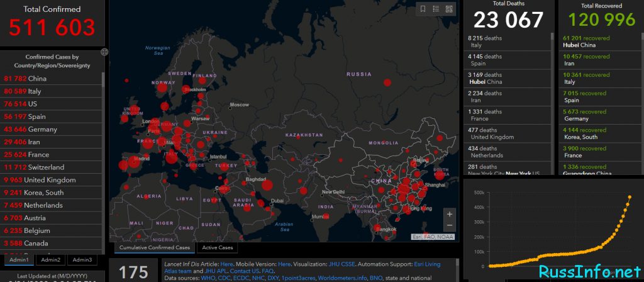This screenshot has height=282, width=644.
Task: Show the map legend list icon
Action: [436, 9]
